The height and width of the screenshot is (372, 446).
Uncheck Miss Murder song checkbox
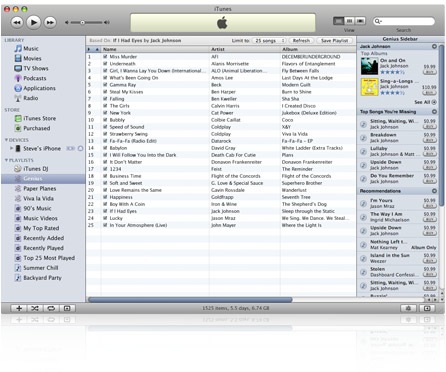[x=105, y=57]
